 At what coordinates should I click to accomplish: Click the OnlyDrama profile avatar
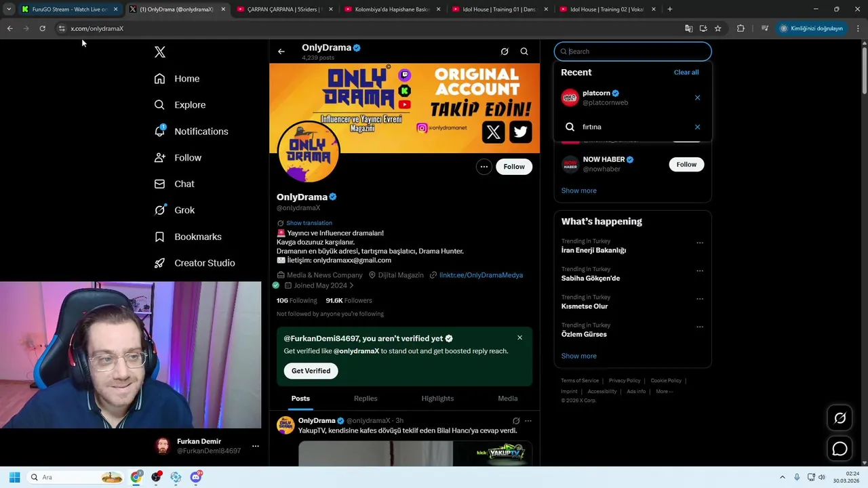pos(309,152)
